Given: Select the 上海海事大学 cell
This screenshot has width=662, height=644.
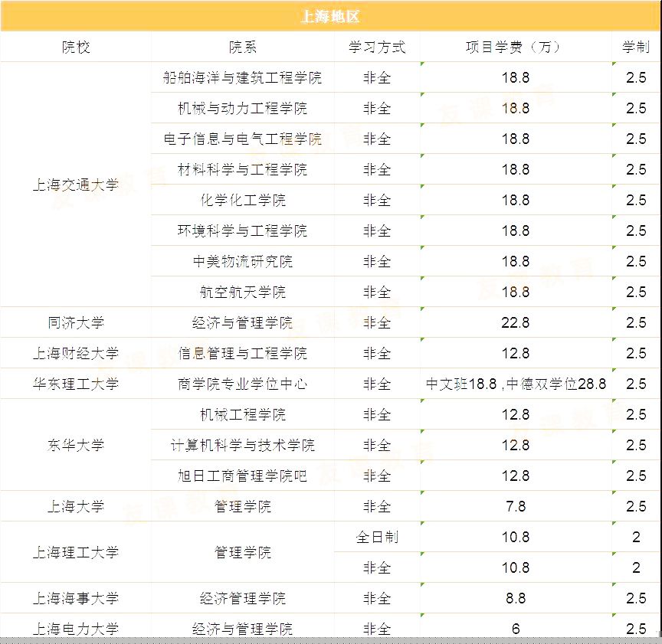Looking at the screenshot, I should 76,599.
